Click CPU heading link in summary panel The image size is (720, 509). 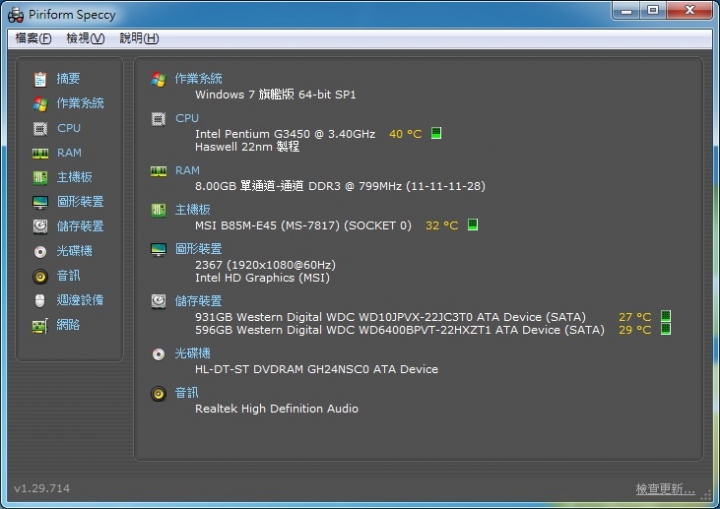click(x=187, y=118)
